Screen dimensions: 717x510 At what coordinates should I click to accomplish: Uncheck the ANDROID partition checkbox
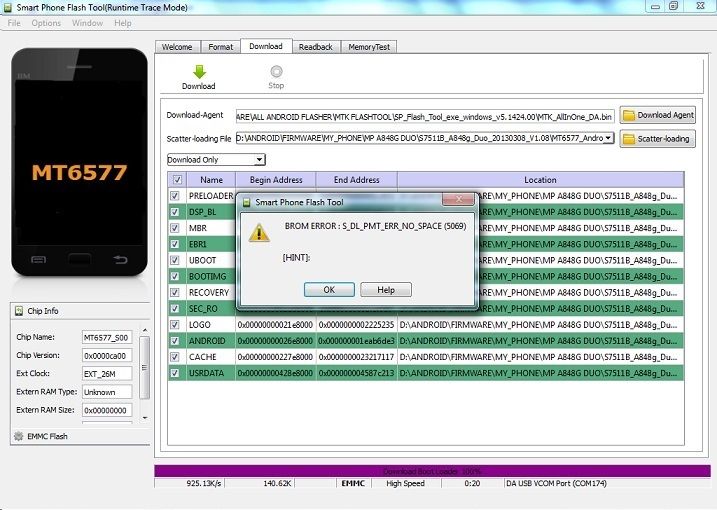pyautogui.click(x=175, y=341)
